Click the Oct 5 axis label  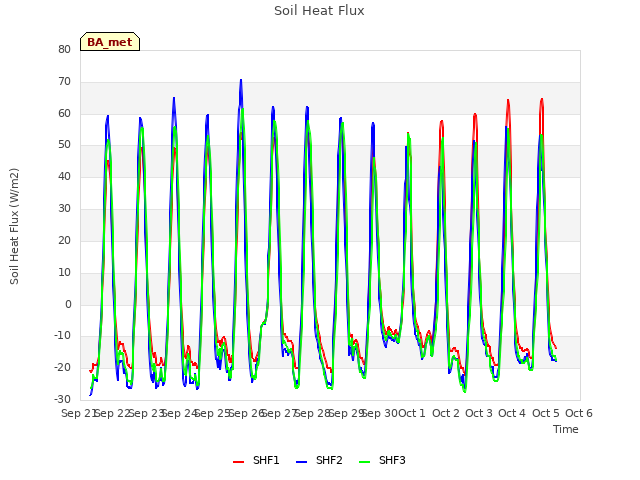546,413
